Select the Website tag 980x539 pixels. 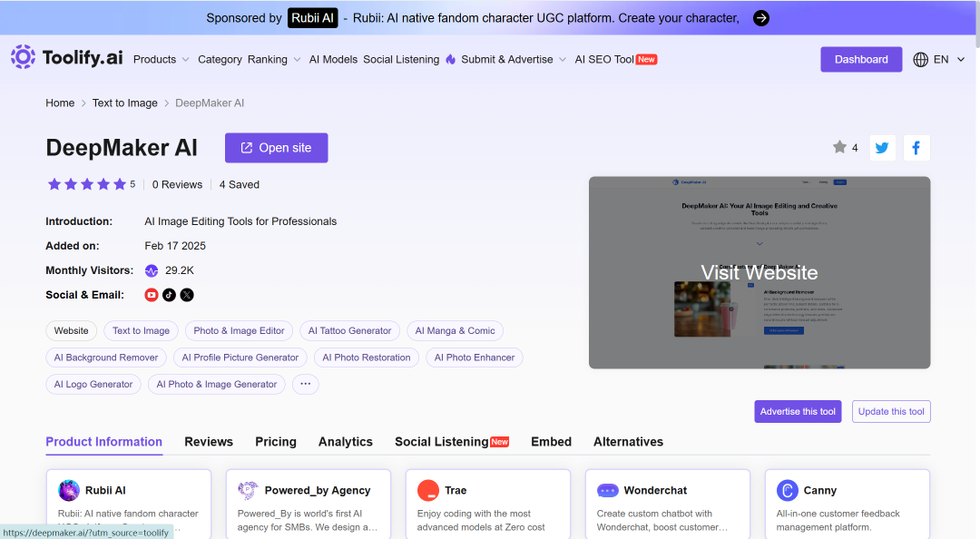[72, 331]
